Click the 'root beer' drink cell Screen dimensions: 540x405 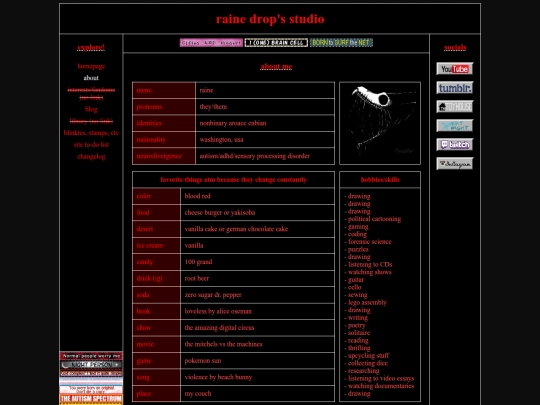tap(257, 278)
